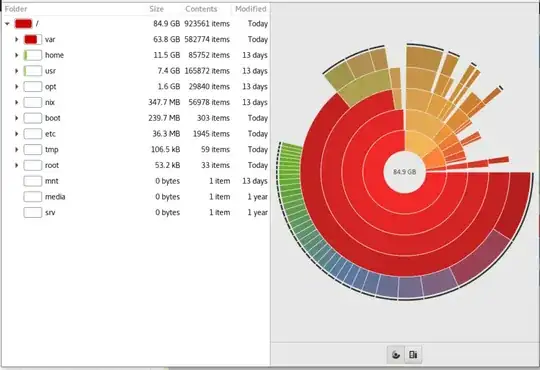The height and width of the screenshot is (370, 540).
Task: Click the red usage bar for var
Action: click(x=33, y=40)
